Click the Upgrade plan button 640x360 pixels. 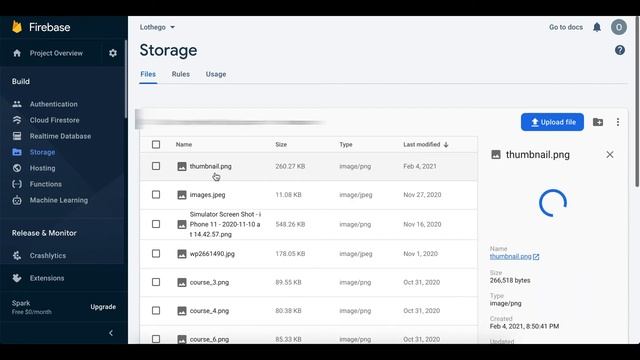click(103, 307)
